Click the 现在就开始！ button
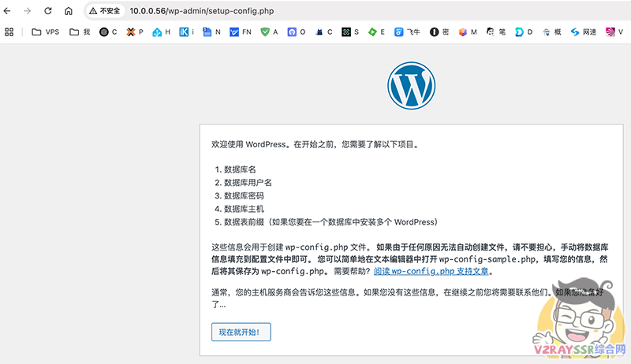The width and height of the screenshot is (631, 364). coord(241,332)
